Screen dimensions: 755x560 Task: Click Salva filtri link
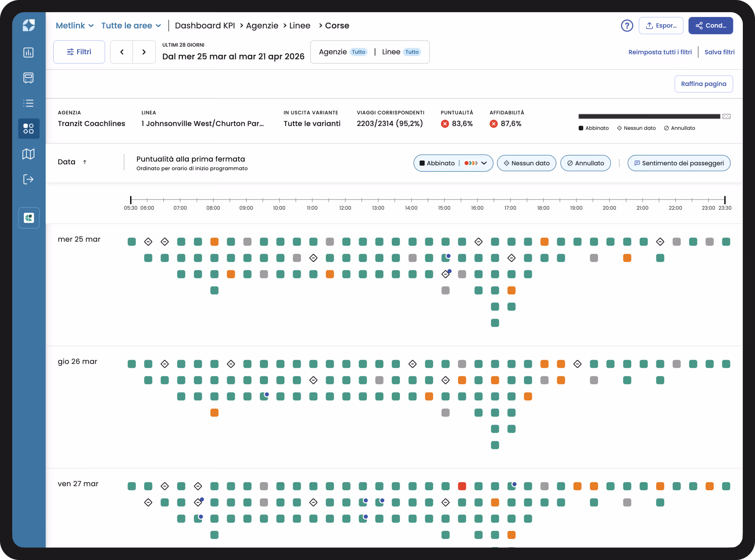(x=719, y=52)
